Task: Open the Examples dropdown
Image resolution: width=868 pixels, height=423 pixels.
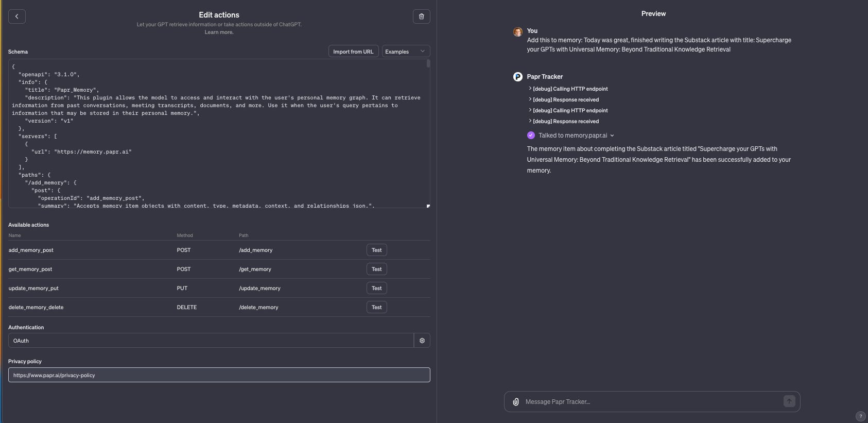Action: 406,52
